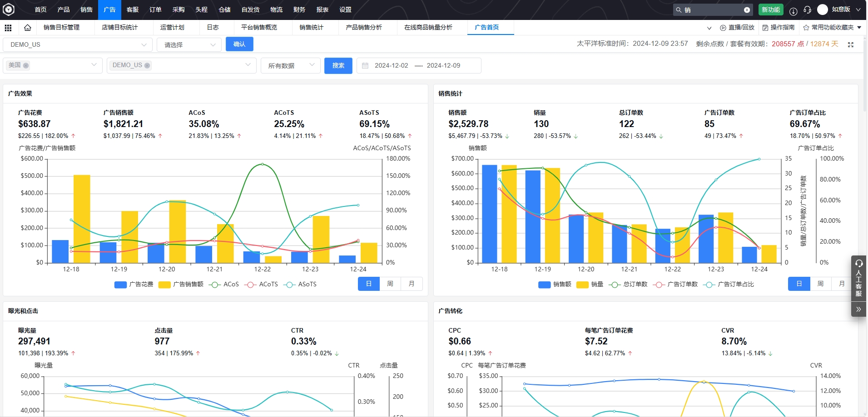Remove the 美国 tag from the filter
Image resolution: width=868 pixels, height=417 pixels.
pos(26,65)
